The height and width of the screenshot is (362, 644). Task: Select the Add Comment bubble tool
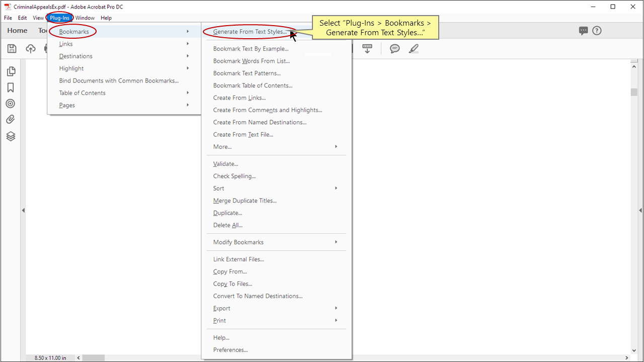(x=394, y=48)
